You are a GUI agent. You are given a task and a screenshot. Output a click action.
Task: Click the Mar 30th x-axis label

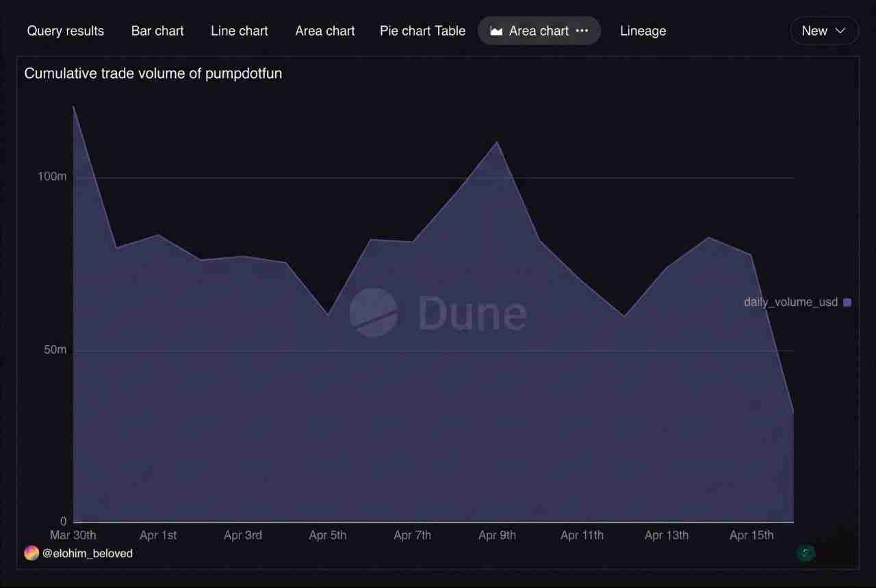coord(73,535)
